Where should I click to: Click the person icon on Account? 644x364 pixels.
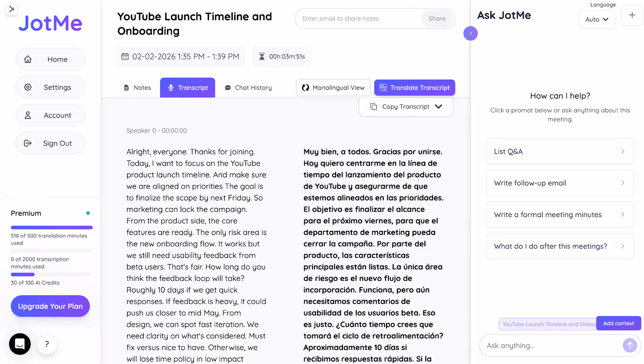tap(28, 115)
